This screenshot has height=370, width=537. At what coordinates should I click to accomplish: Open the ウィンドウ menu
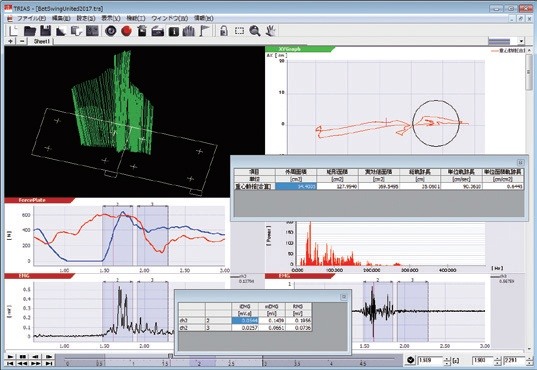pyautogui.click(x=170, y=18)
